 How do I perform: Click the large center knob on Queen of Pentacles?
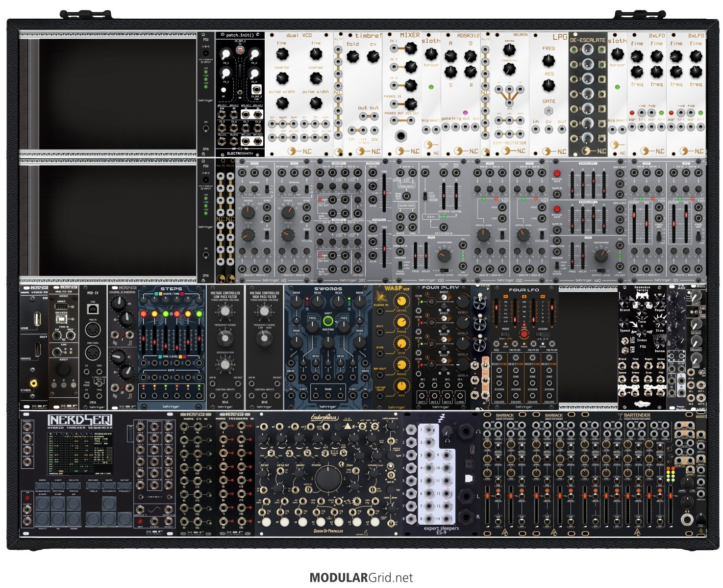tap(328, 479)
